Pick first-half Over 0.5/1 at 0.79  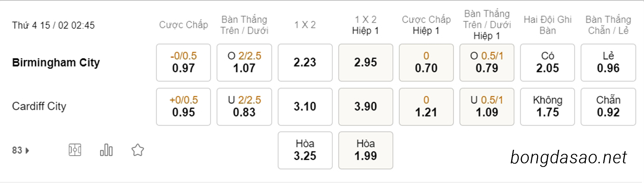(x=487, y=63)
